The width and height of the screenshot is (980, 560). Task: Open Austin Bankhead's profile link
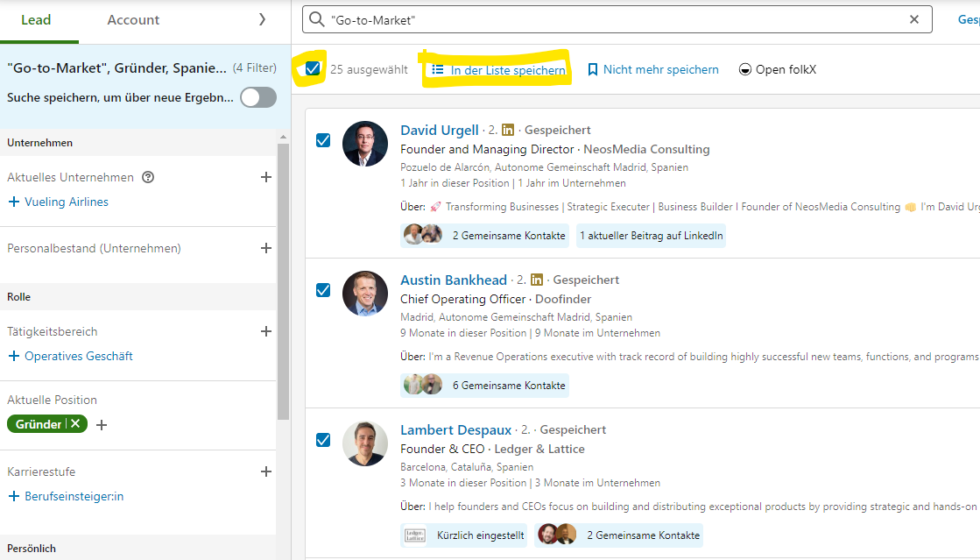[x=454, y=280]
